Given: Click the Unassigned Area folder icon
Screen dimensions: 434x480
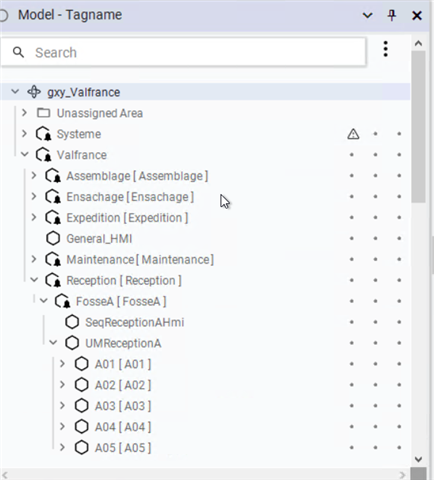Looking at the screenshot, I should 43,113.
